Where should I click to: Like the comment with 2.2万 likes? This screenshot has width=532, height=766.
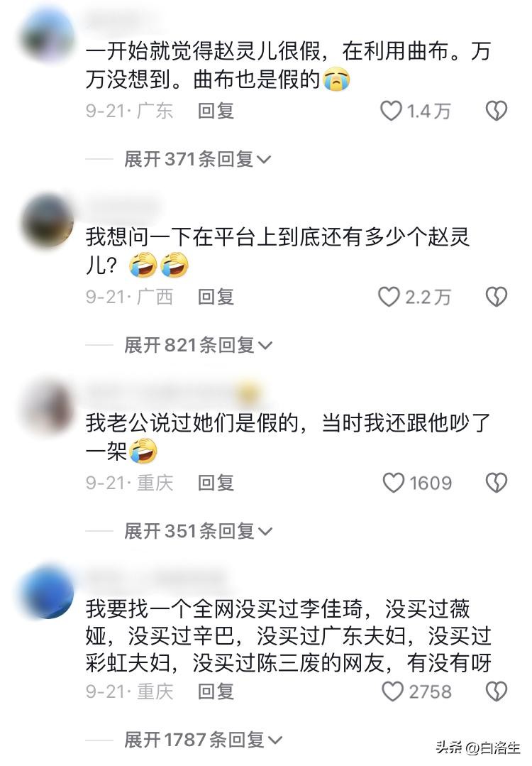coord(389,297)
